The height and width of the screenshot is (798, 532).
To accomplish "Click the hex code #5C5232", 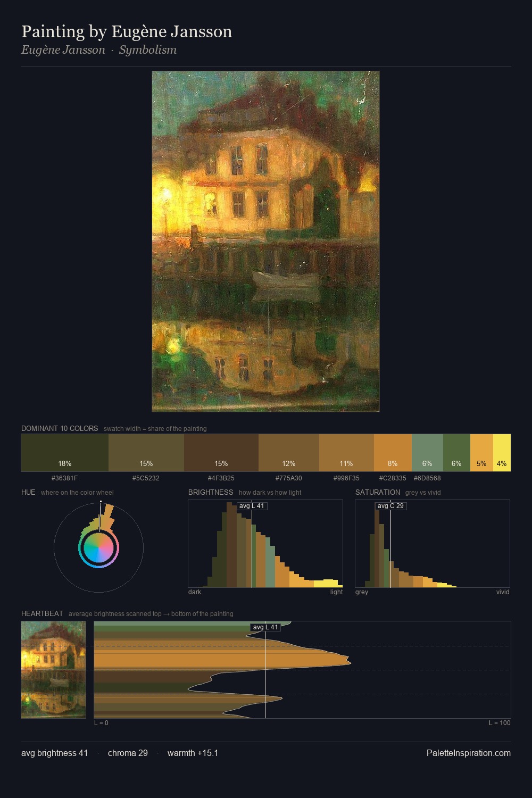I will tap(146, 478).
